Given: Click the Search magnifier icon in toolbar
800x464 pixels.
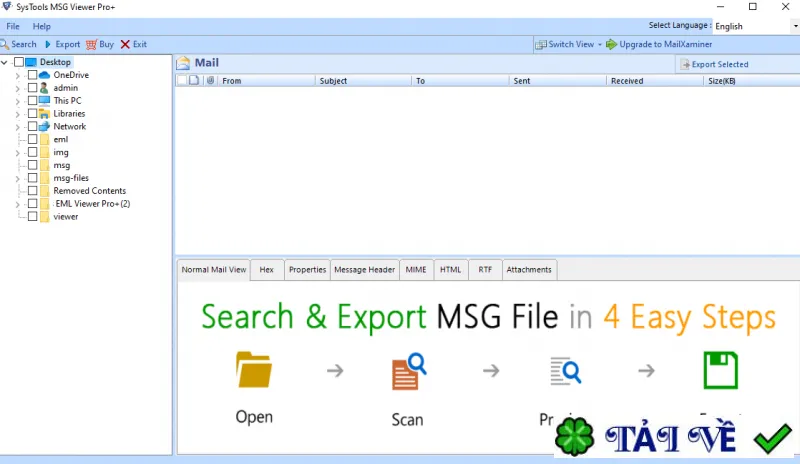Looking at the screenshot, I should point(5,44).
